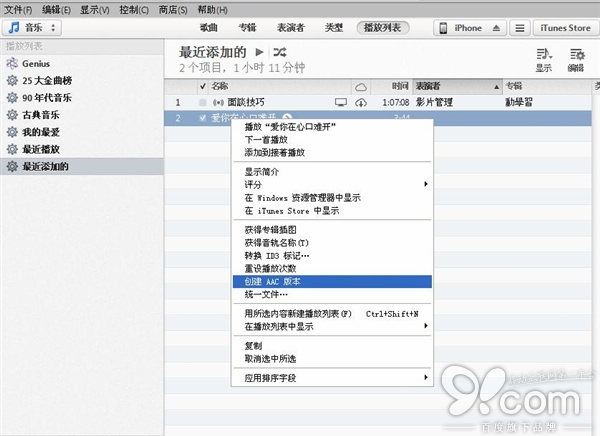This screenshot has height=436, width=600.
Task: Open the 音乐 library selector dropdown
Action: click(x=32, y=28)
